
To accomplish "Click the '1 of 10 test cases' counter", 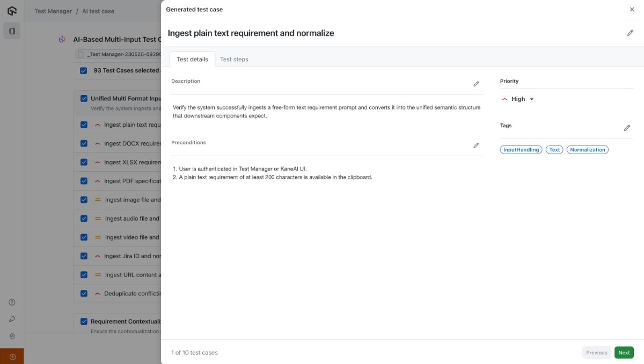I will [194, 353].
